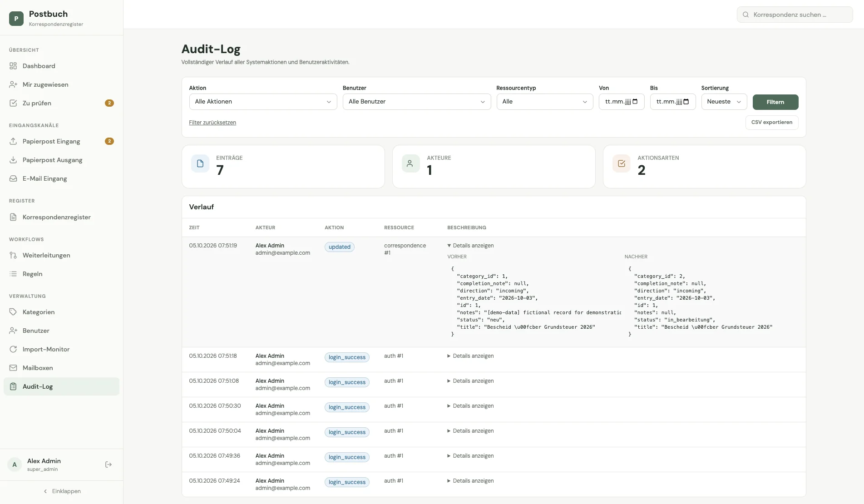The height and width of the screenshot is (504, 864).
Task: Click the Import-Monitor refresh icon
Action: [13, 349]
